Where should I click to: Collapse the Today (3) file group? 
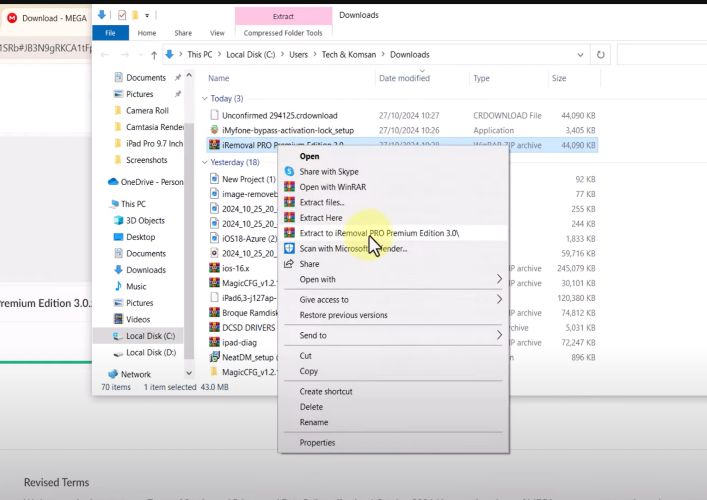pos(204,99)
